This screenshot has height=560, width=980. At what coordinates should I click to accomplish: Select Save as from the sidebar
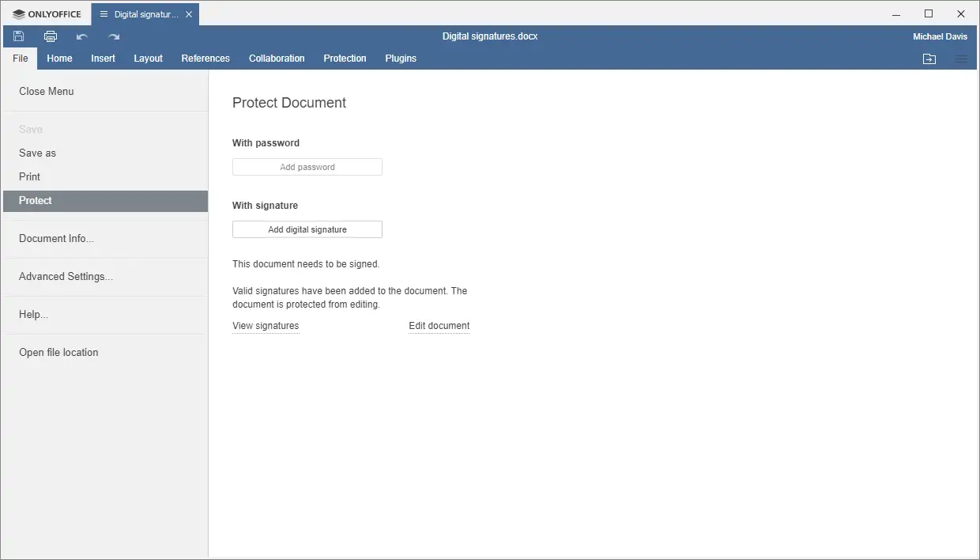click(37, 153)
